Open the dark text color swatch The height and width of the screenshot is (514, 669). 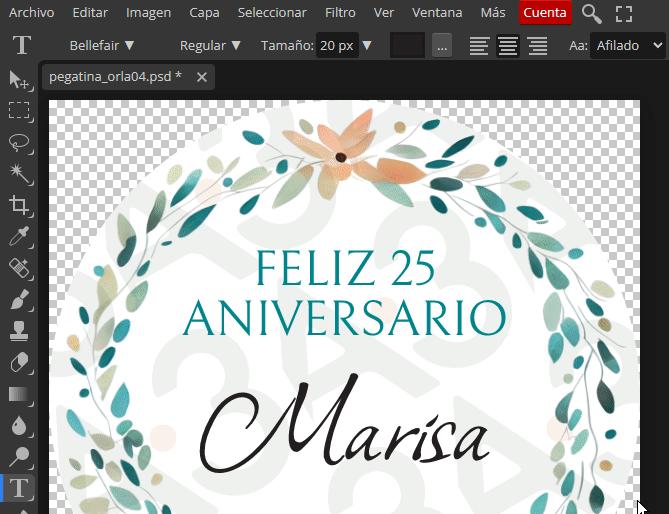point(407,45)
